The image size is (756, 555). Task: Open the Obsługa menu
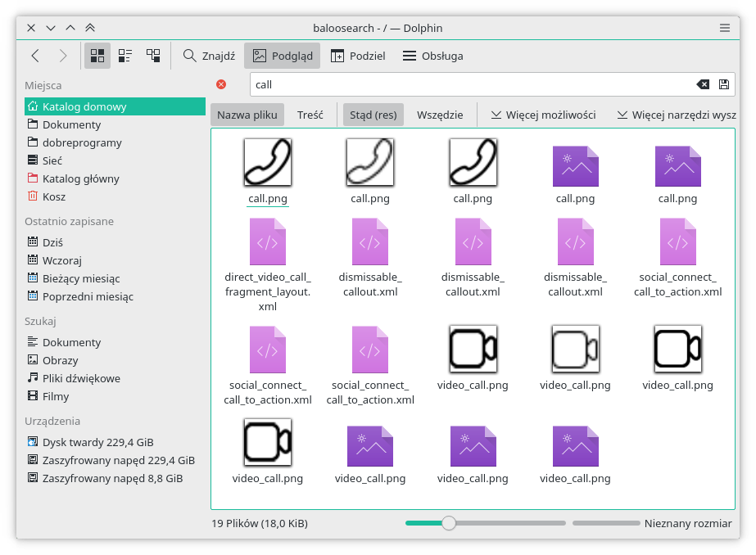click(x=433, y=56)
